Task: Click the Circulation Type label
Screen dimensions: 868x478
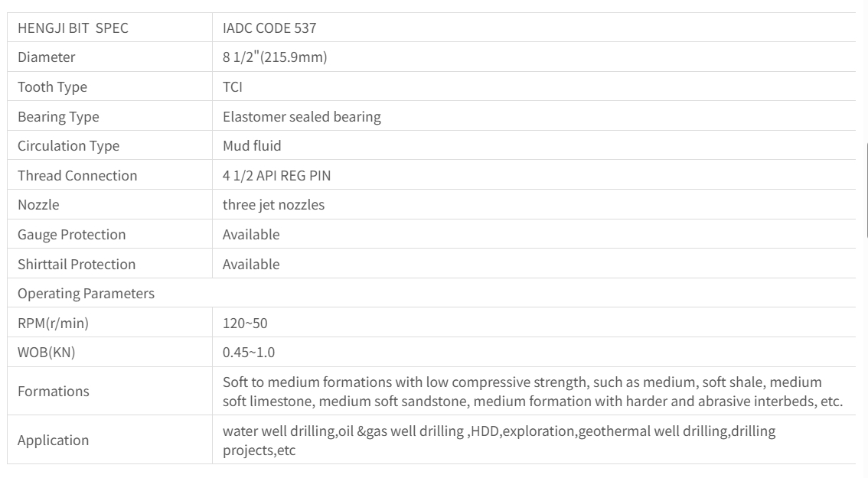Action: point(68,146)
